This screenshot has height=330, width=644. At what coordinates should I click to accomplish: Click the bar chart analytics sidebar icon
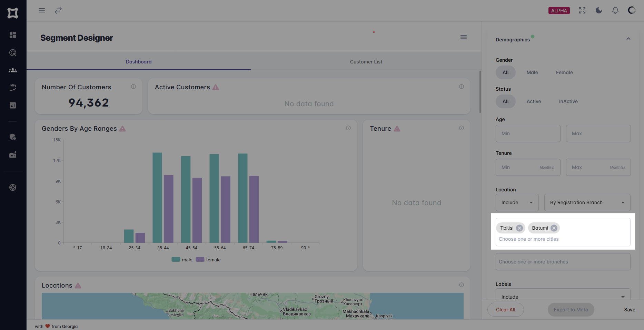(x=12, y=105)
